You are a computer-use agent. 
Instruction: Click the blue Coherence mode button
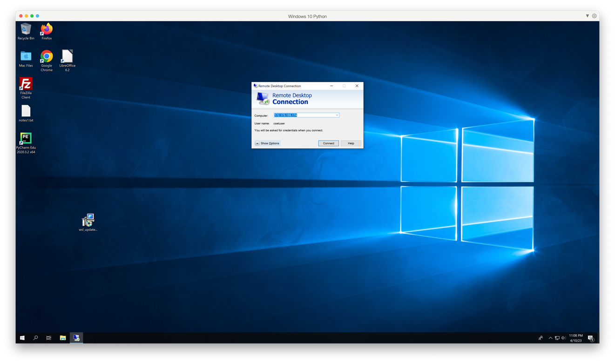point(38,16)
